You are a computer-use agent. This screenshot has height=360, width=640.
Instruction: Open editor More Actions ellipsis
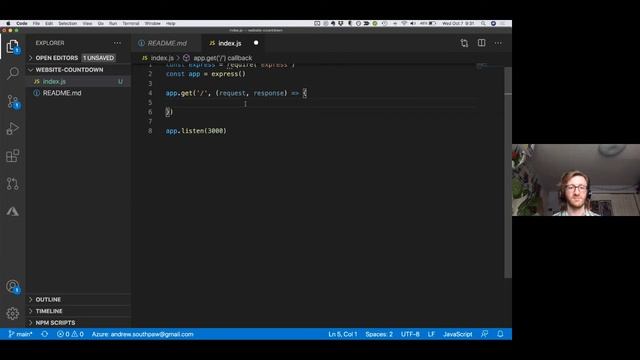498,43
